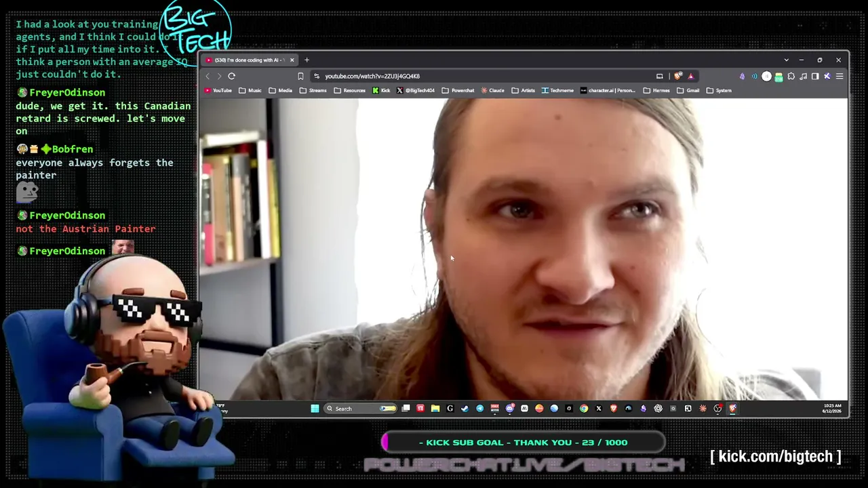Open ChatGPT from the taskbar
Image resolution: width=868 pixels, height=488 pixels.
[x=658, y=409]
